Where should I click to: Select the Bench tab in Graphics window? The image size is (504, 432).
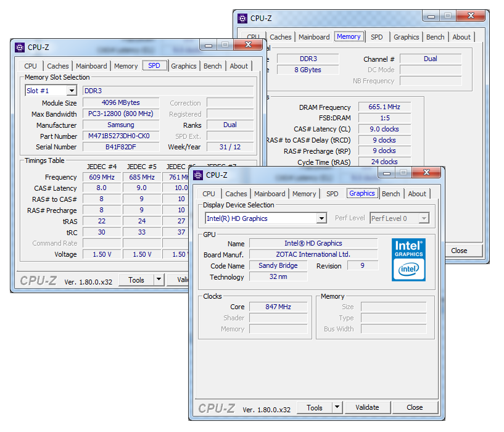pyautogui.click(x=390, y=194)
